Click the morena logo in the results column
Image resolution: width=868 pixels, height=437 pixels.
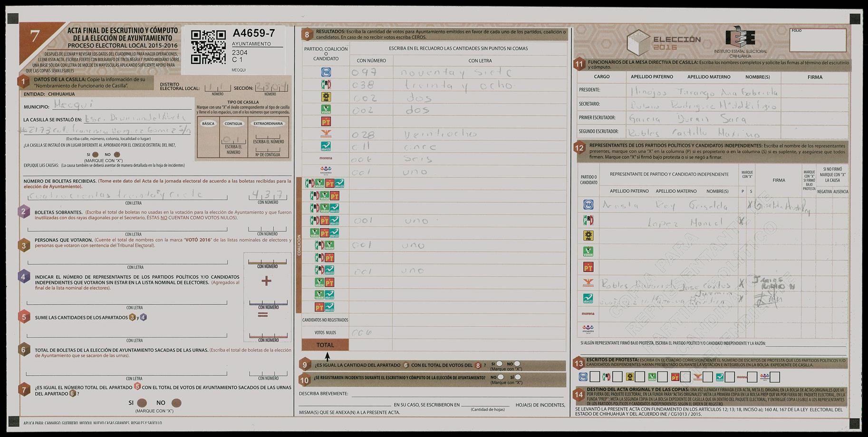[326, 158]
